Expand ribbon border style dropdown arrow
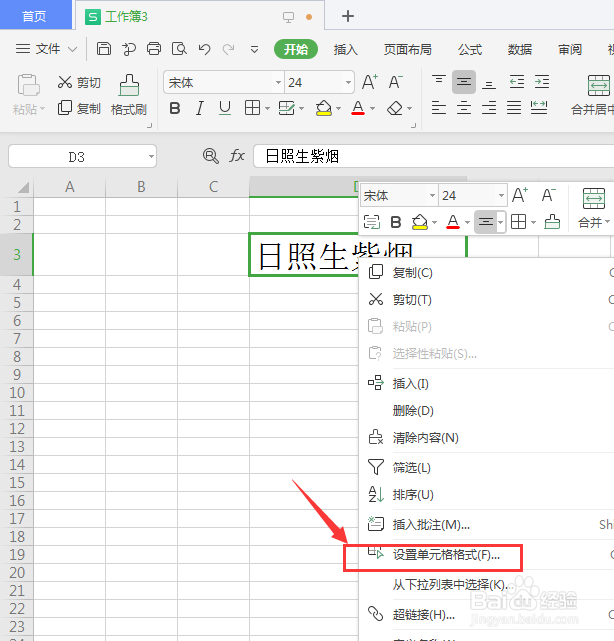This screenshot has height=641, width=614. (x=267, y=109)
